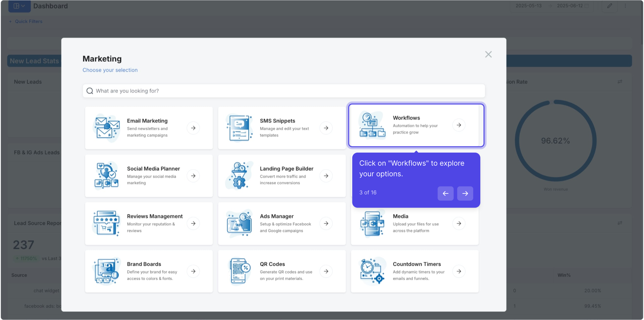The width and height of the screenshot is (644, 320).
Task: Click the 99.45% table cell
Action: pos(592,306)
